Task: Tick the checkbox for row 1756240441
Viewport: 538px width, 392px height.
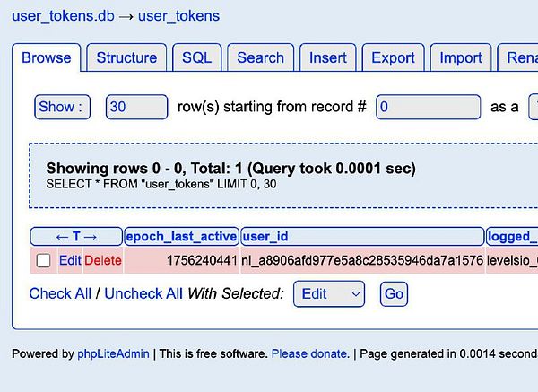Action: [x=43, y=260]
